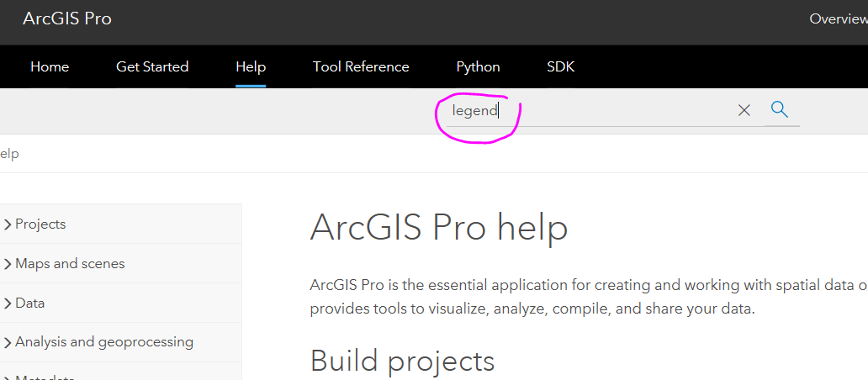This screenshot has height=380, width=868.
Task: Open the SDK tab
Action: coord(560,66)
